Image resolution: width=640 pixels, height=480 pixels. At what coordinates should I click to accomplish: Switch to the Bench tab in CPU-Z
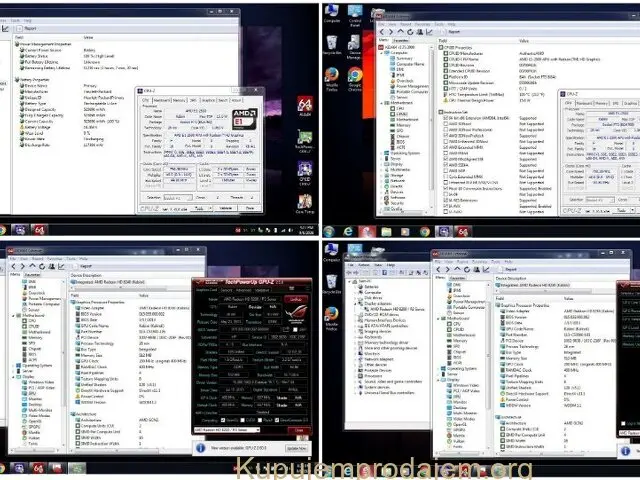(222, 100)
